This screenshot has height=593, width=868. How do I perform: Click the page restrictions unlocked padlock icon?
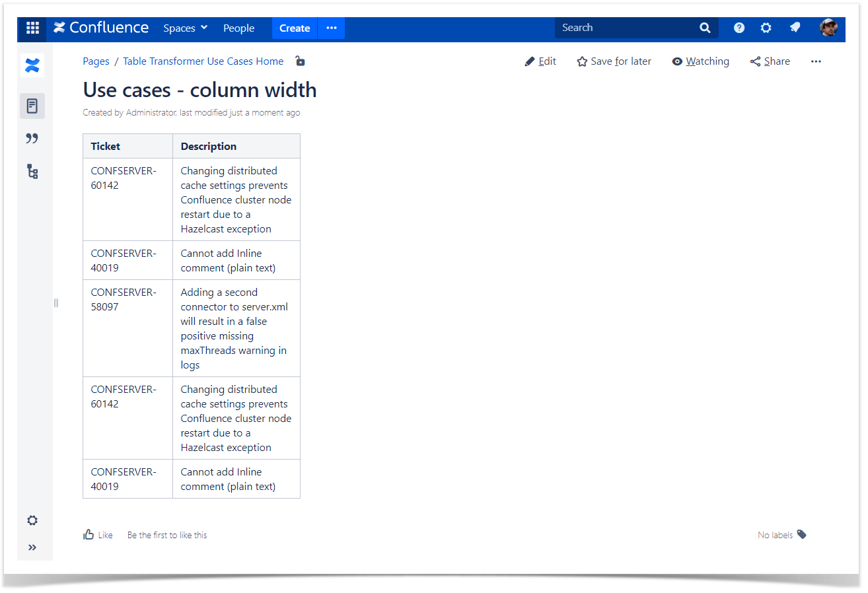(300, 61)
